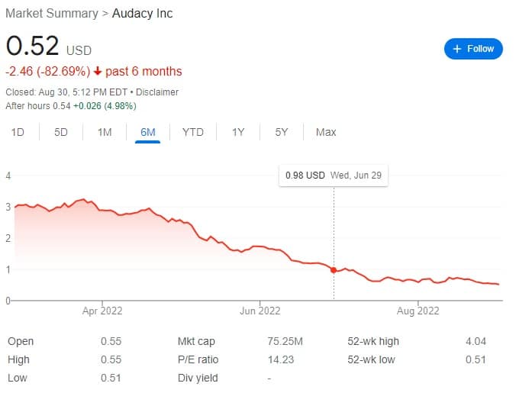
Task: Click the red dot chart marker
Action: click(334, 270)
